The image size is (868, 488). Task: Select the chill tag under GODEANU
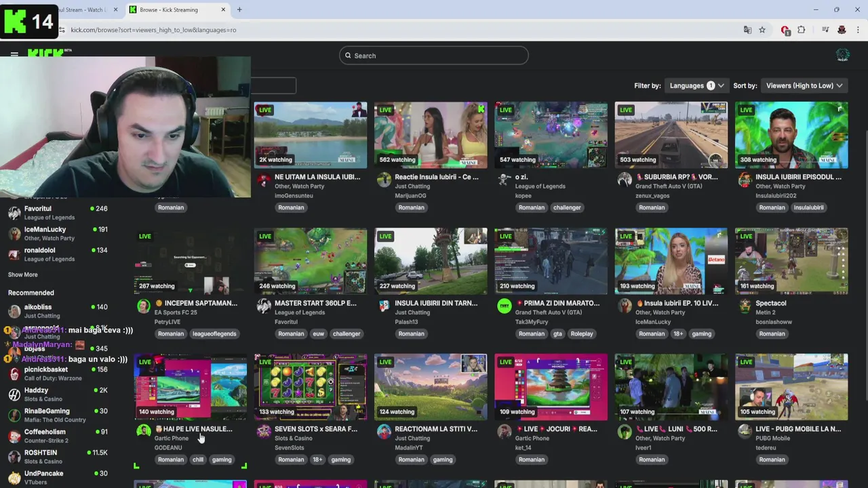[x=198, y=460]
